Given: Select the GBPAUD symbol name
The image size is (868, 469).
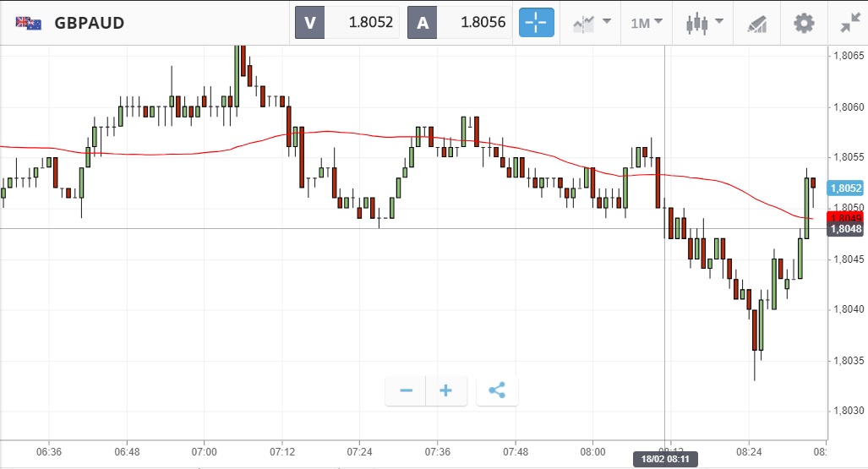Looking at the screenshot, I should 89,23.
